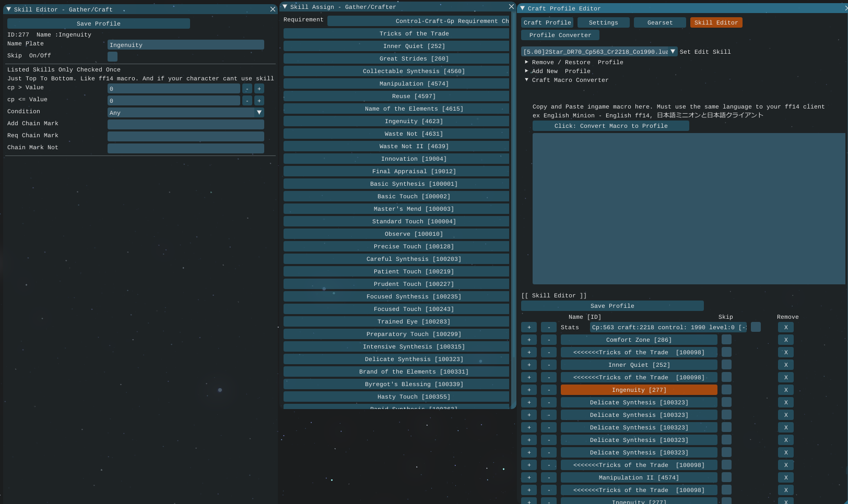Collapse the Craft Profile Editor window
The image size is (848, 504).
point(522,8)
